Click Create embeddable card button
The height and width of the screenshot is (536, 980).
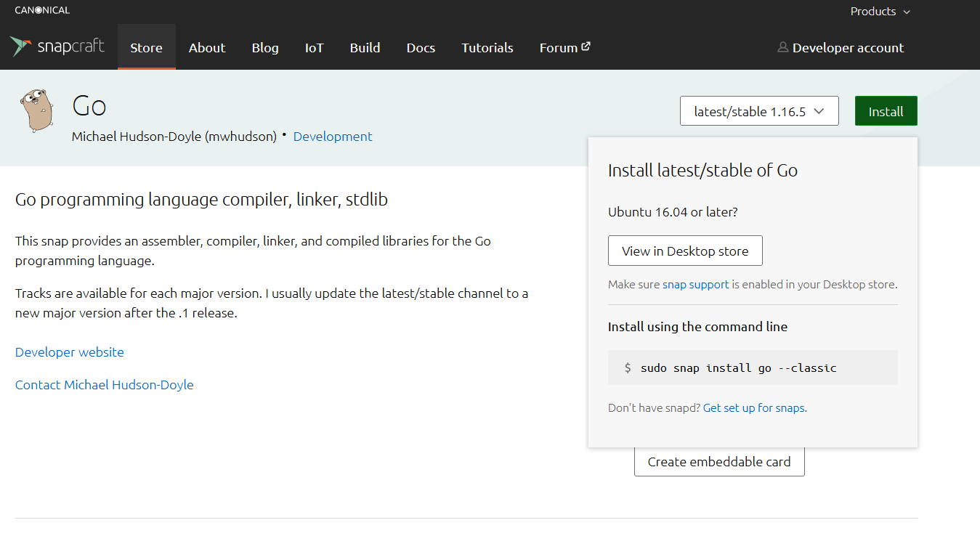point(719,462)
